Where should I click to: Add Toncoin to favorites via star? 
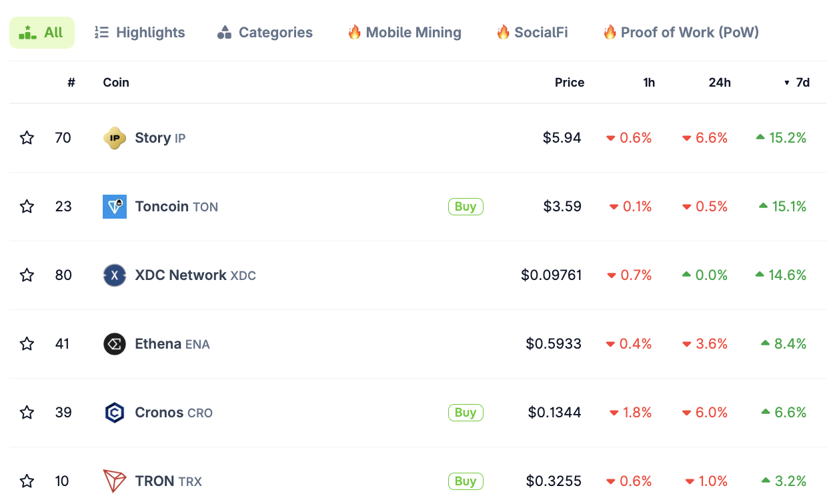[27, 206]
